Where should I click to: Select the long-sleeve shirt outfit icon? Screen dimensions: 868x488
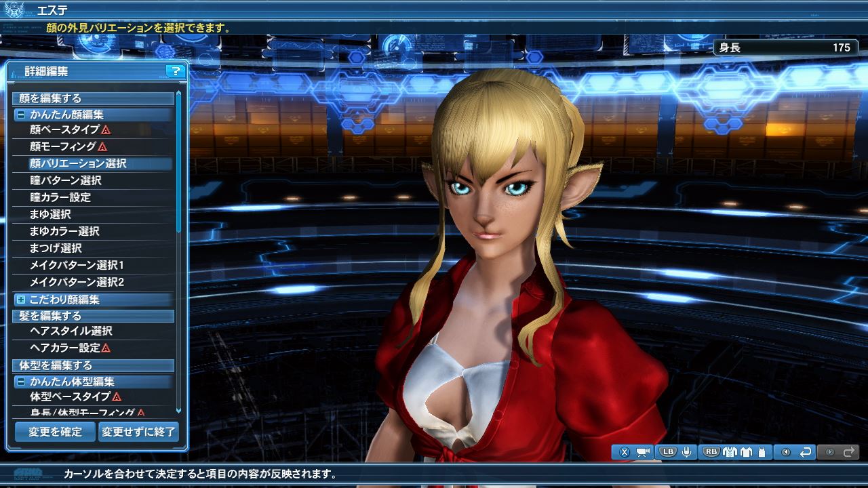pyautogui.click(x=747, y=452)
